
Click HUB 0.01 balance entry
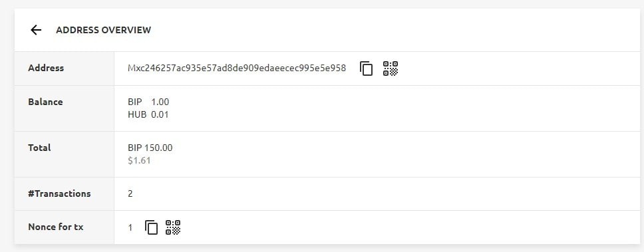click(148, 114)
